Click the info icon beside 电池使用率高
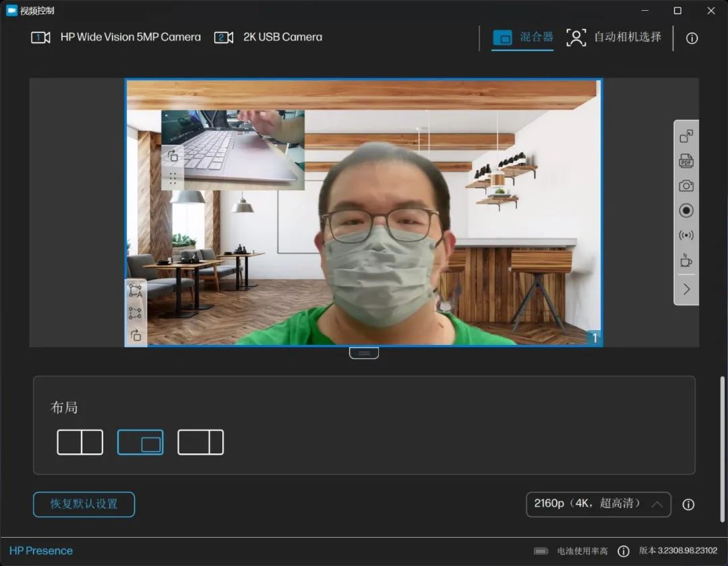728x566 pixels. tap(624, 551)
